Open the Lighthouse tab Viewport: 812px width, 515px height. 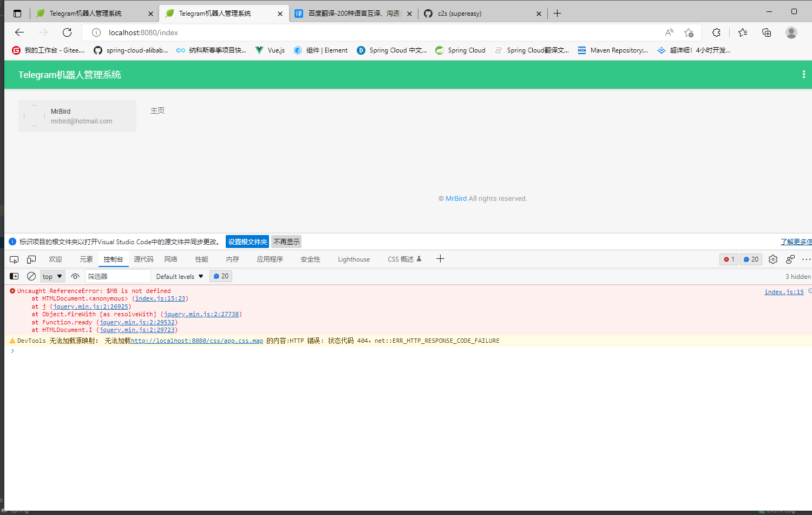pos(354,259)
